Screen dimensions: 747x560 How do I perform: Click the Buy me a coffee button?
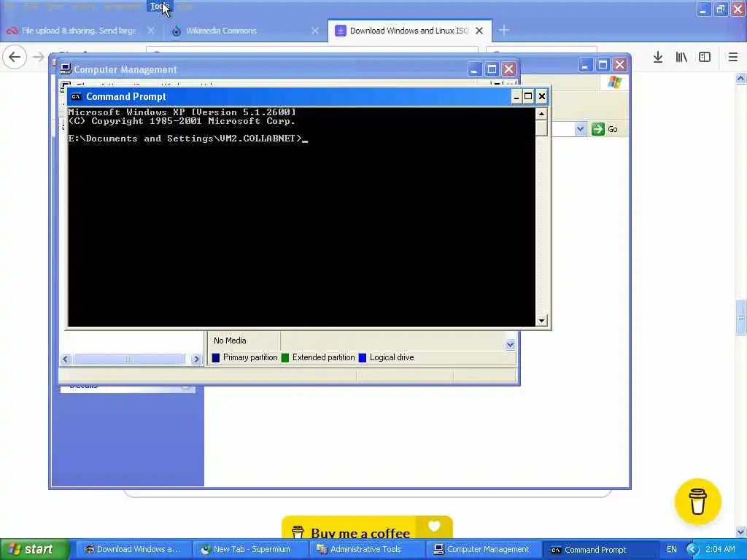pyautogui.click(x=367, y=528)
